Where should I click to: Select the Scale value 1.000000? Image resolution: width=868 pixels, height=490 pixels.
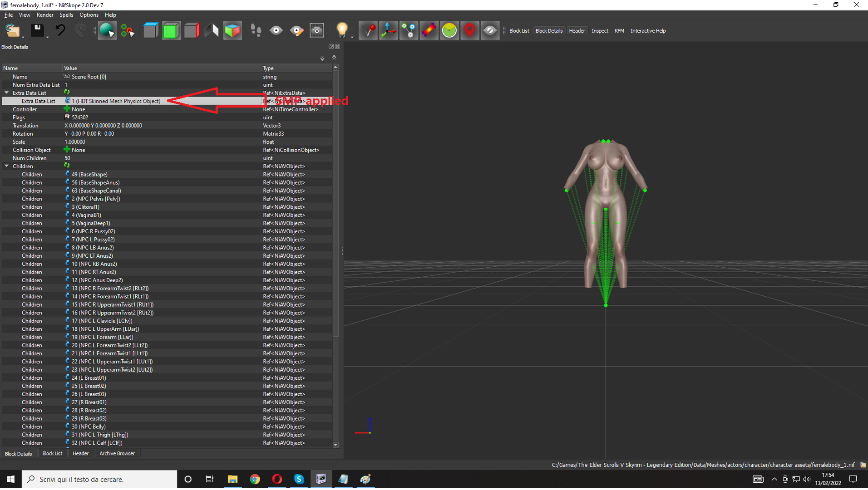pos(75,142)
